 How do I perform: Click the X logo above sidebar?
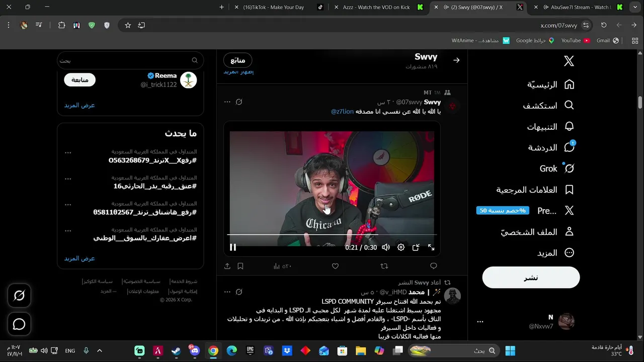[x=569, y=61]
